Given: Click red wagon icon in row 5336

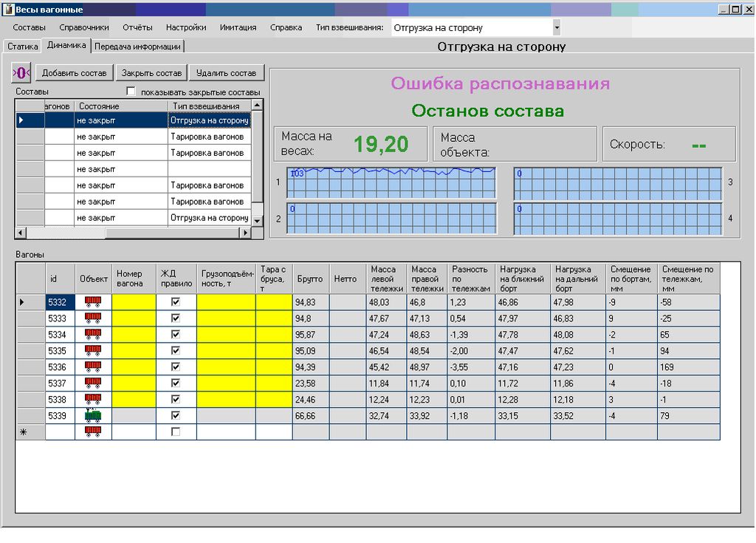Looking at the screenshot, I should click(x=93, y=366).
